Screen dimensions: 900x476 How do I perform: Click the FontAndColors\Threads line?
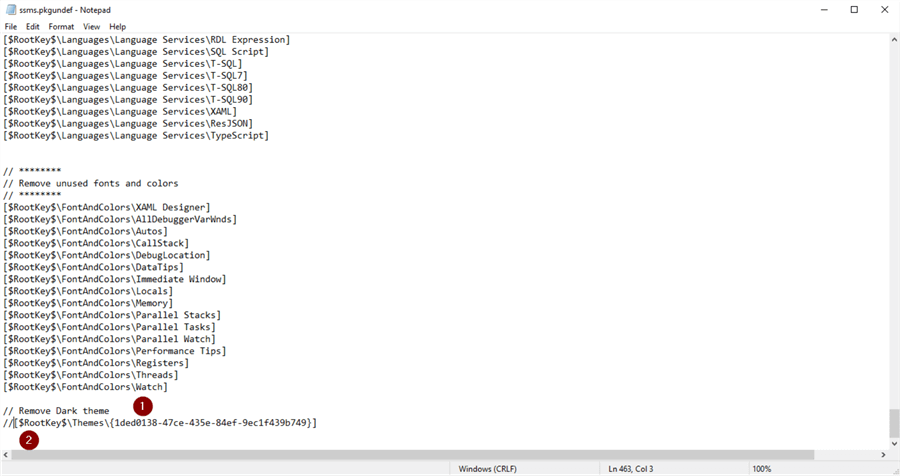point(91,375)
